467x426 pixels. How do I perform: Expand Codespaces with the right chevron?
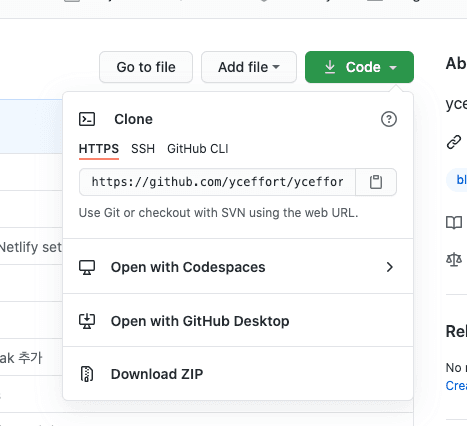pyautogui.click(x=389, y=267)
